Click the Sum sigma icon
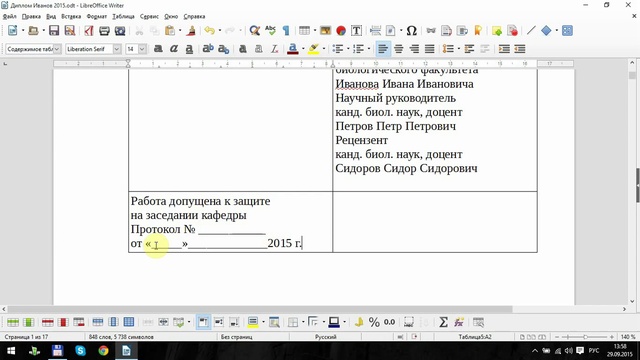This screenshot has width=640, height=360. click(443, 322)
